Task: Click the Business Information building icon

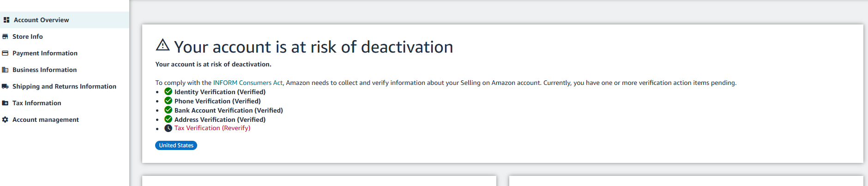Action: 5,70
